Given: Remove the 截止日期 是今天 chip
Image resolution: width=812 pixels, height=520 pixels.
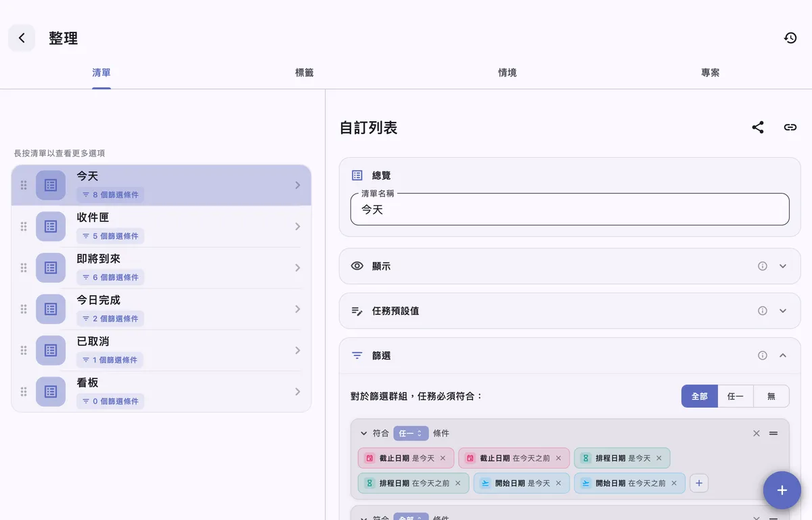Looking at the screenshot, I should click(x=443, y=458).
